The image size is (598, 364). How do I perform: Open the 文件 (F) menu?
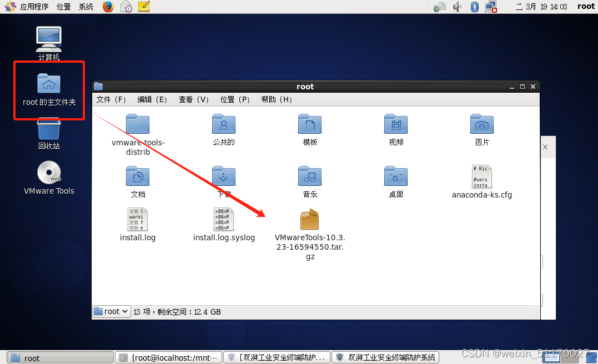(x=111, y=99)
